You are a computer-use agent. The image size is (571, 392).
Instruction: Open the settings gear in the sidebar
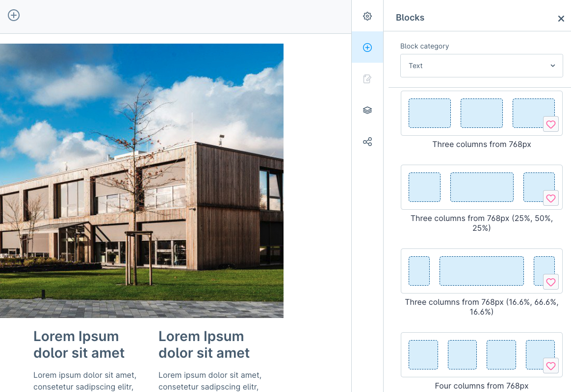point(367,16)
